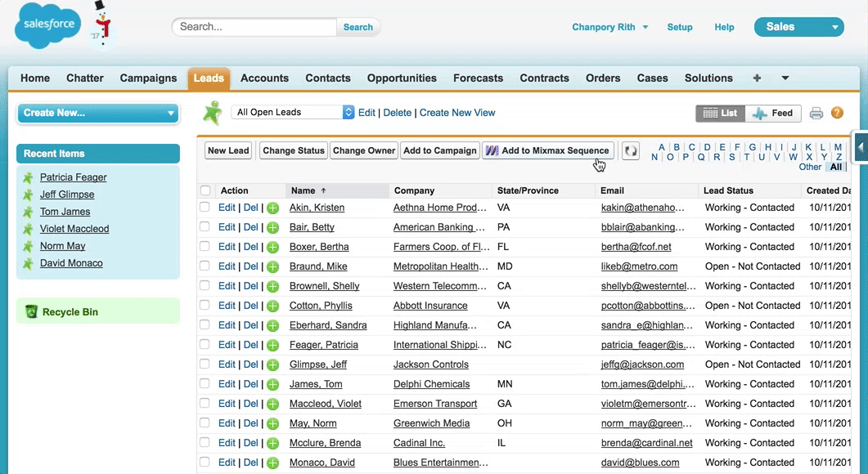Viewport: 868px width, 474px height.
Task: Open the Create New... dropdown
Action: click(98, 113)
